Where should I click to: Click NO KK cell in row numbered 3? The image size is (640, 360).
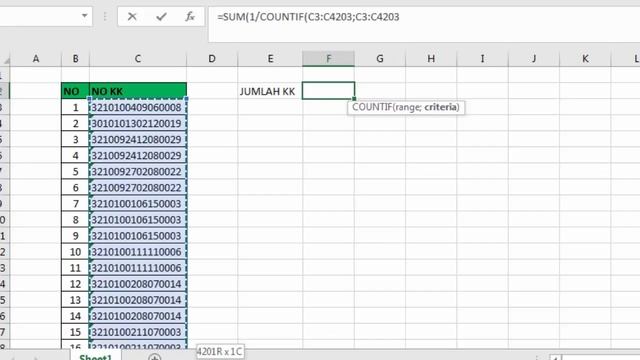tap(138, 140)
